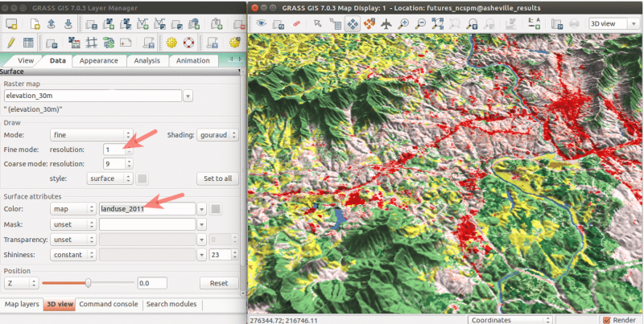
Task: Click the Zoom out magnifier
Action: [420, 24]
